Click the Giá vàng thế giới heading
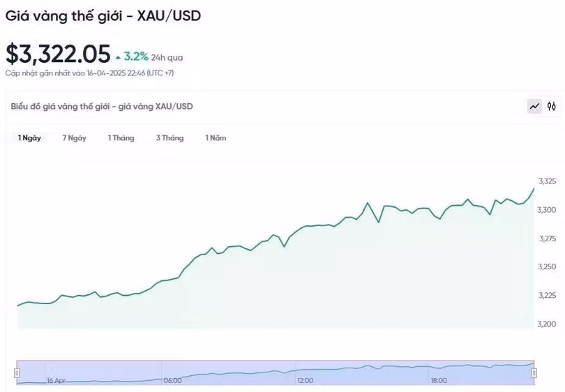The width and height of the screenshot is (565, 392). pos(103,15)
